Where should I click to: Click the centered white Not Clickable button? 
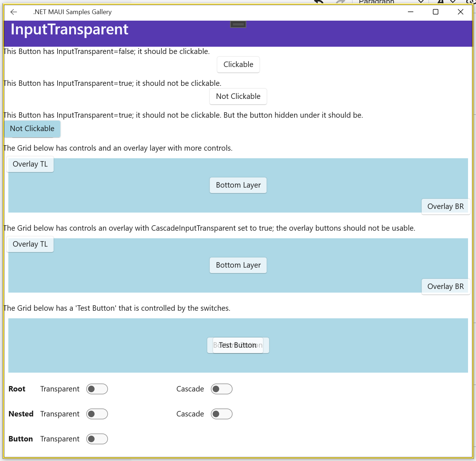click(238, 96)
